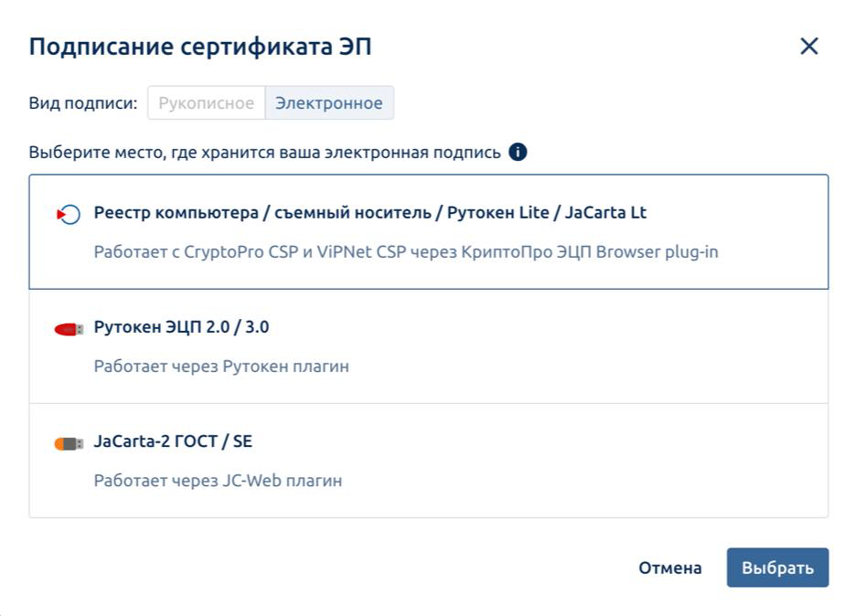Click the Работает через Рутокен плагин description
The height and width of the screenshot is (616, 856).
tap(221, 366)
